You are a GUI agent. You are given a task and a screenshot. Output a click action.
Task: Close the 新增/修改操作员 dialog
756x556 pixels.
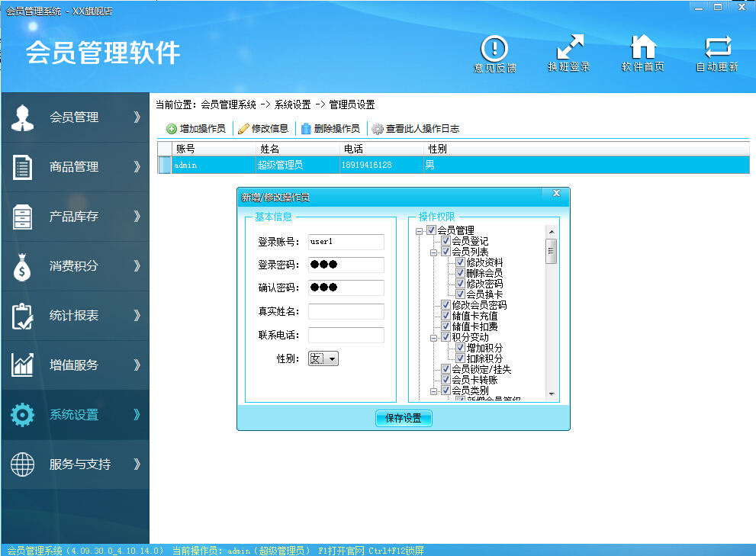pyautogui.click(x=556, y=193)
